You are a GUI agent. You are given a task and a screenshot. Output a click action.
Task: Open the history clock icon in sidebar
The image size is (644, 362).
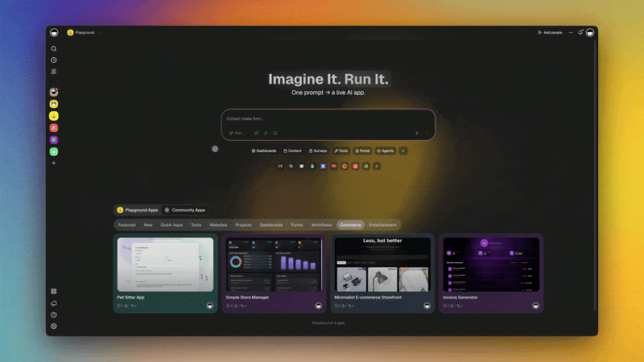54,60
